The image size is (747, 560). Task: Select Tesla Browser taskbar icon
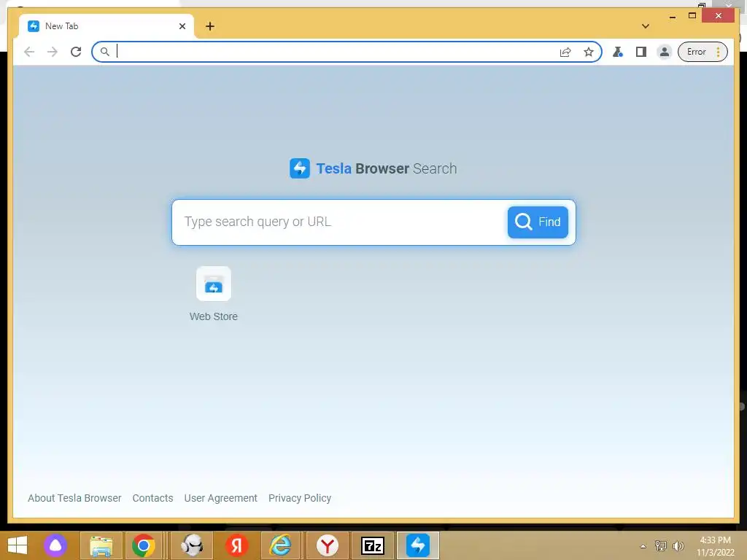click(x=418, y=545)
